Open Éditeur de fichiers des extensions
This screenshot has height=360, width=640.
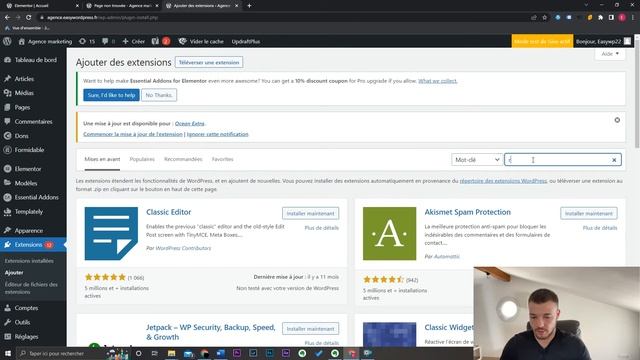click(31, 288)
